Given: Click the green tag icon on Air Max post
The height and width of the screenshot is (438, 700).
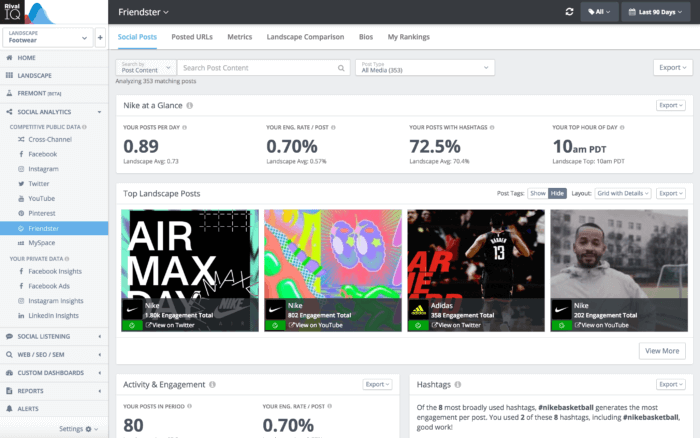Looking at the screenshot, I should tap(132, 325).
